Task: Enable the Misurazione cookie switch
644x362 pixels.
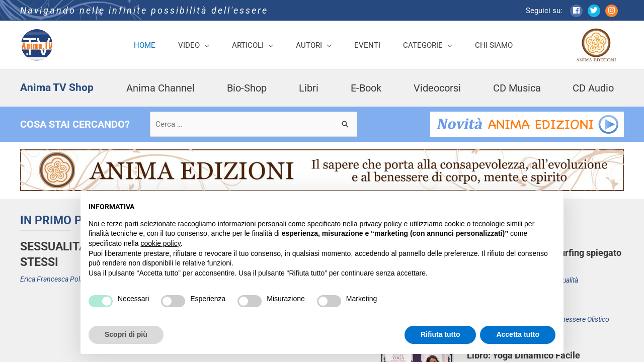Action: tap(250, 301)
